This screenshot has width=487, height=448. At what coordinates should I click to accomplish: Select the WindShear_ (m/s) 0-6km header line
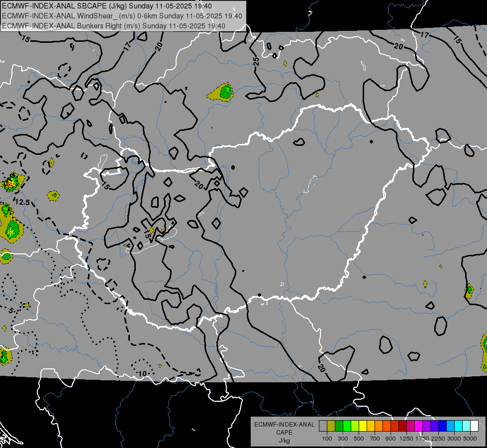coord(122,16)
